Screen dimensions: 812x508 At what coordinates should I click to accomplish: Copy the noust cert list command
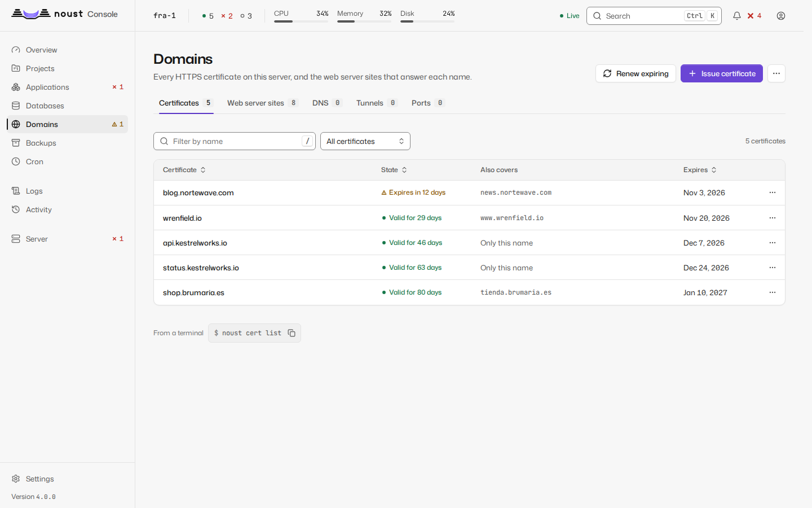pyautogui.click(x=292, y=333)
